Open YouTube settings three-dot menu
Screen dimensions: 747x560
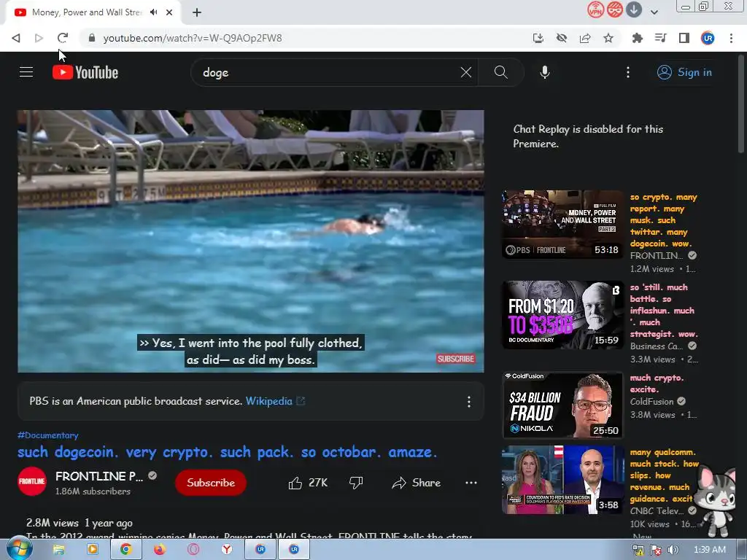click(628, 72)
